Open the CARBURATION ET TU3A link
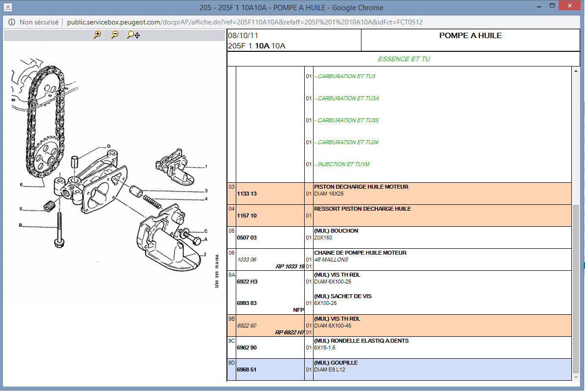The image size is (585, 392). [x=348, y=98]
